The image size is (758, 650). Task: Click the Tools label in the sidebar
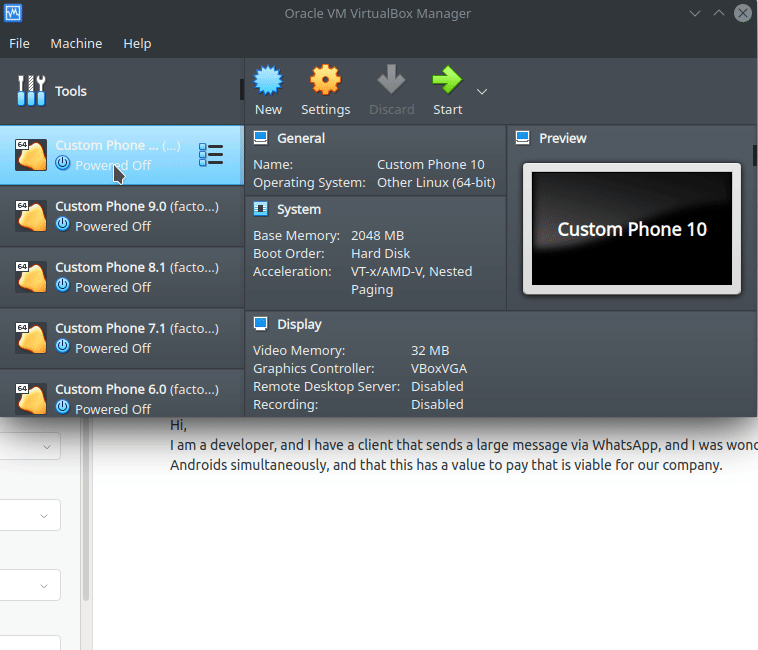tap(71, 91)
